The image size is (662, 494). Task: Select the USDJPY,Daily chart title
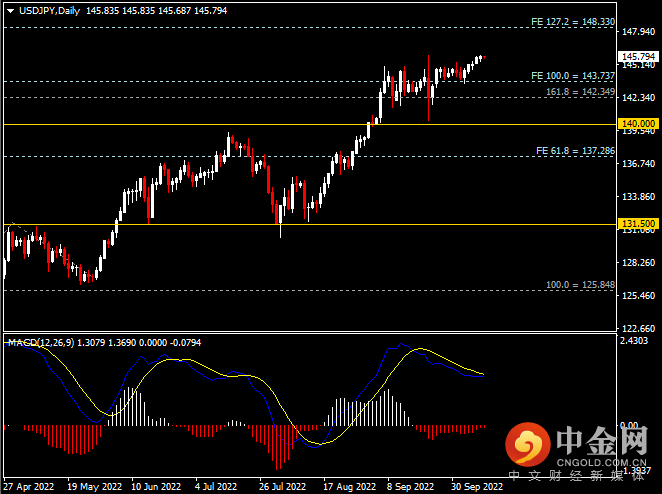[x=49, y=11]
